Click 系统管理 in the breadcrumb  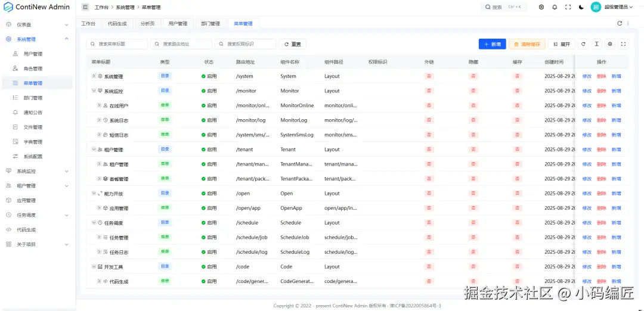pos(125,7)
